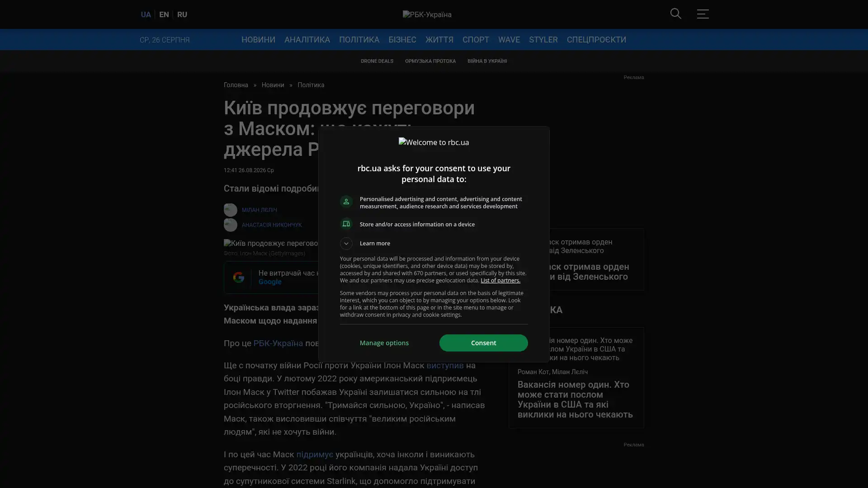Viewport: 868px width, 488px height.
Task: Open the АНАЛІТИКА section
Action: click(307, 40)
